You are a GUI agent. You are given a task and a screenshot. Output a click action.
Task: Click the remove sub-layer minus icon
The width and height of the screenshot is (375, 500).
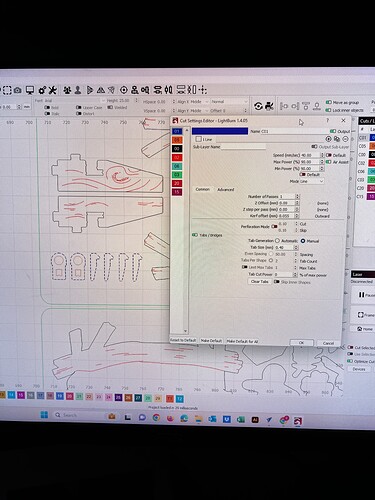point(345,139)
